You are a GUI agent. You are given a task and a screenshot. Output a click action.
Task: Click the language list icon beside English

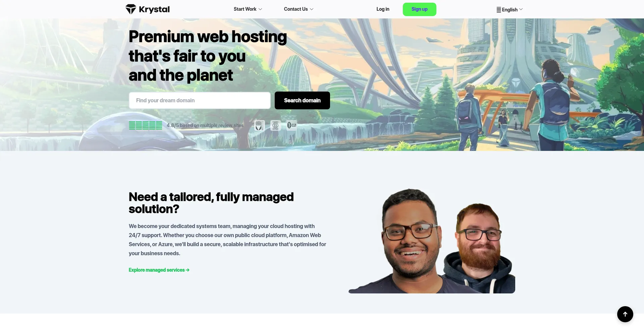[x=499, y=10]
